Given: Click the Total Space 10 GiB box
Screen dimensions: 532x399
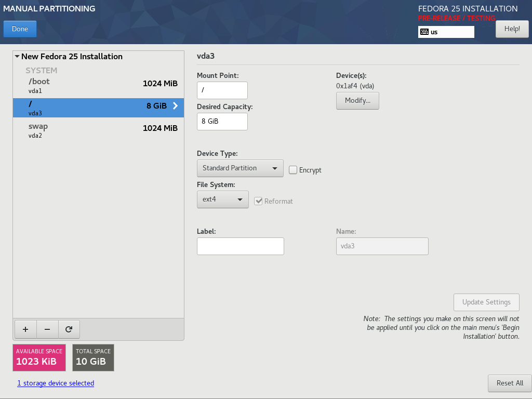Looking at the screenshot, I should tap(94, 357).
